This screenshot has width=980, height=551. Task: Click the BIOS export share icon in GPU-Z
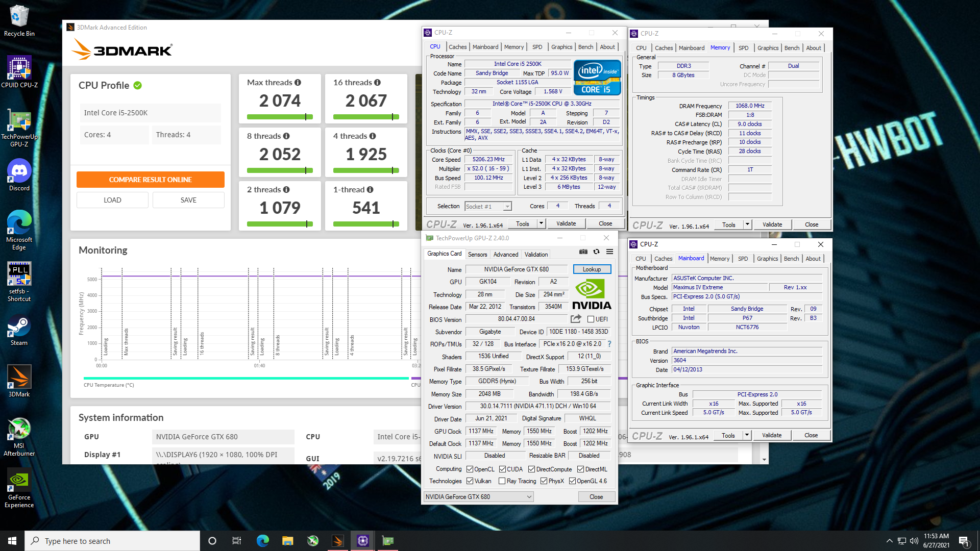(x=576, y=319)
